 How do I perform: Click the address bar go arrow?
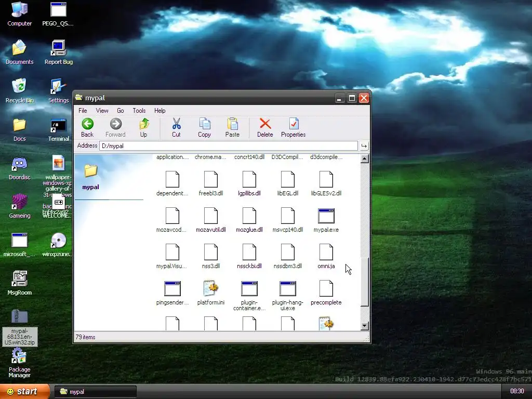point(364,146)
